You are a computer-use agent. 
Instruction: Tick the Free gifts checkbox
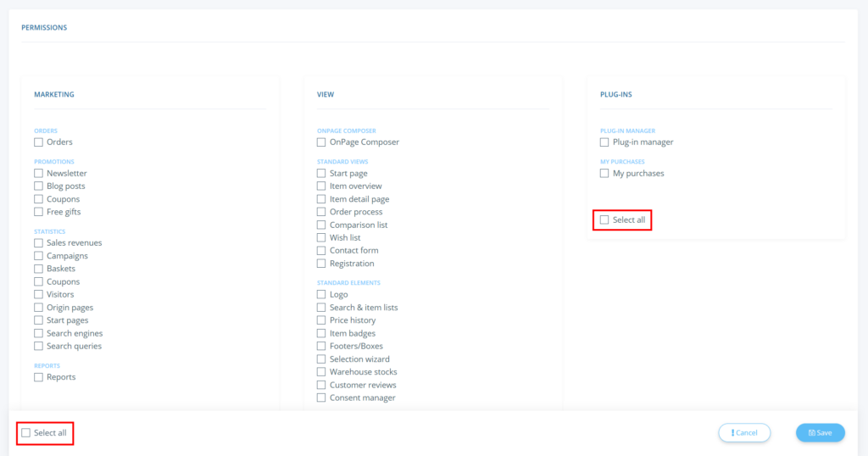(x=38, y=211)
